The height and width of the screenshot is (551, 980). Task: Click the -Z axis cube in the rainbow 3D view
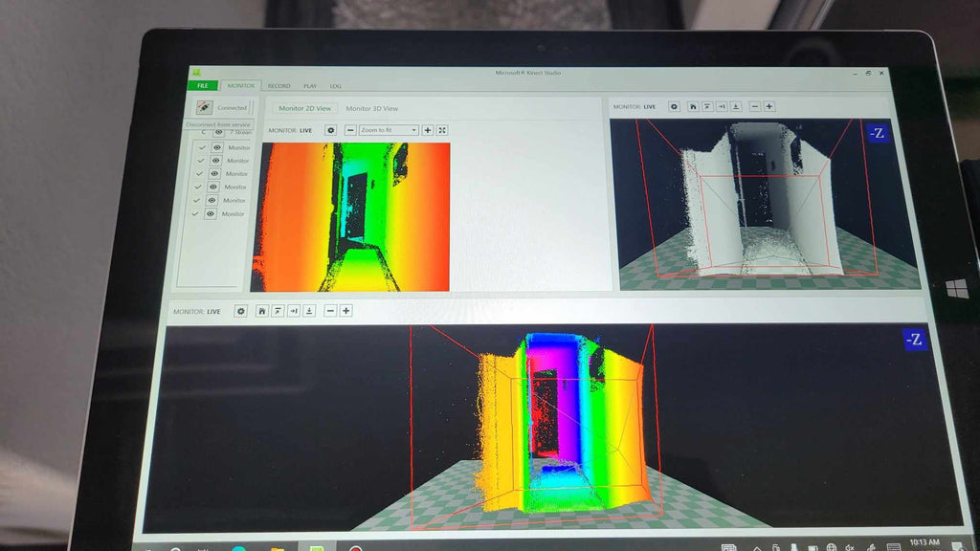click(914, 340)
